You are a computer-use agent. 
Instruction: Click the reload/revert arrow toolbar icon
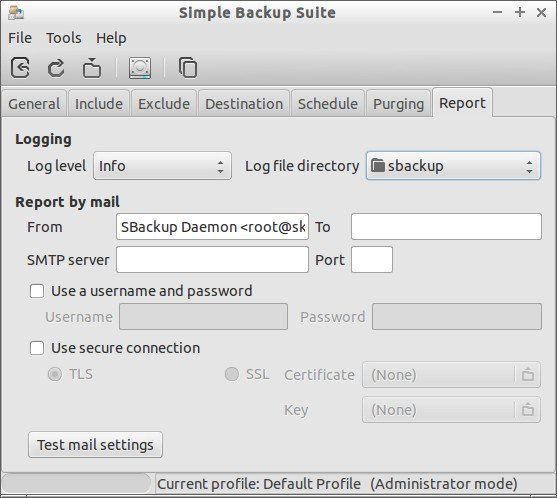click(56, 67)
